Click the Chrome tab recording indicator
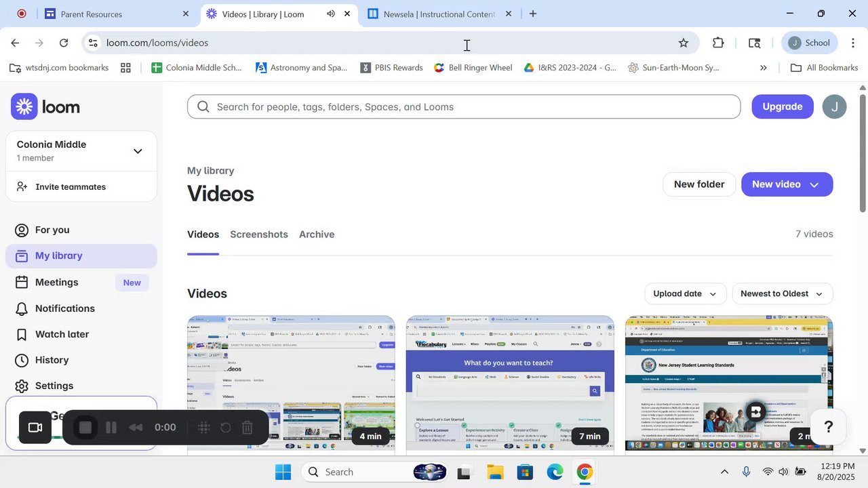 pos(21,14)
